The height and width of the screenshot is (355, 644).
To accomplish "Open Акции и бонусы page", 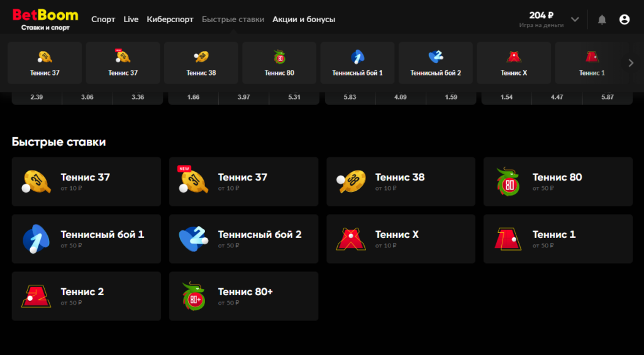I will pos(304,20).
